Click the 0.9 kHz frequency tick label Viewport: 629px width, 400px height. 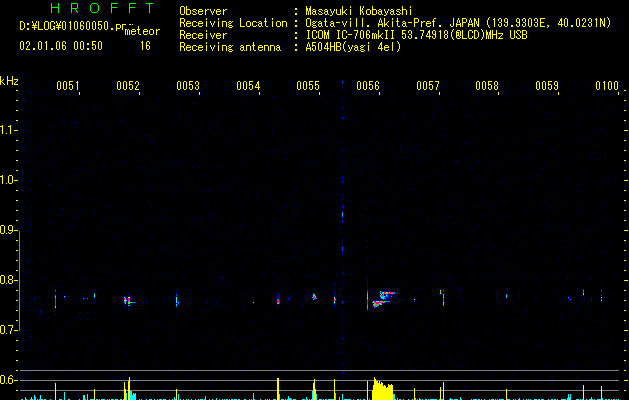(x=8, y=230)
